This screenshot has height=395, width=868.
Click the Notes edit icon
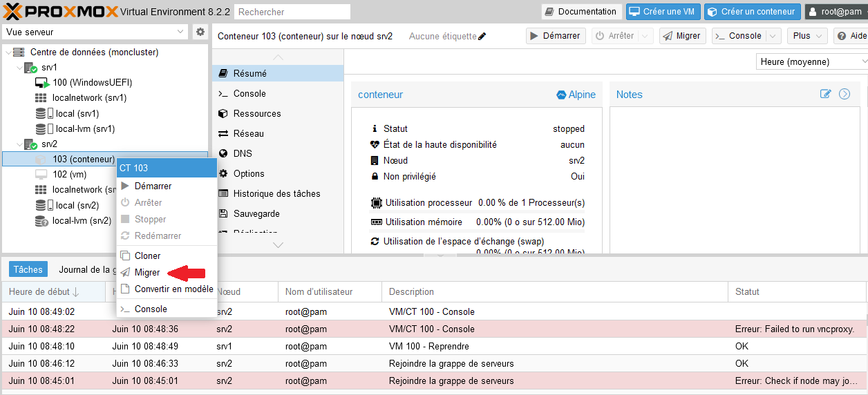pos(825,94)
